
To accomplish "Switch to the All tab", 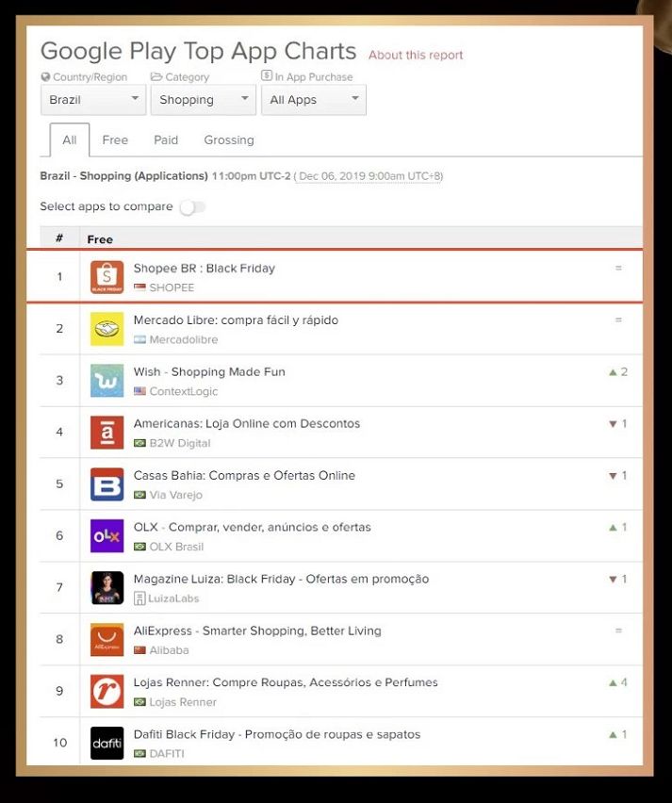I will [70, 139].
